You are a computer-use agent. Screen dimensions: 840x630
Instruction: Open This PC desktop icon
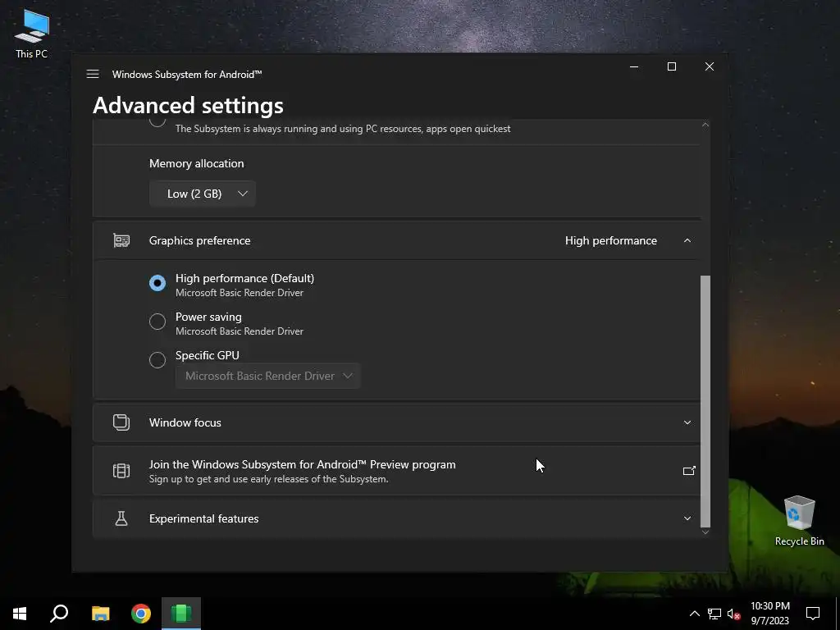tap(32, 34)
